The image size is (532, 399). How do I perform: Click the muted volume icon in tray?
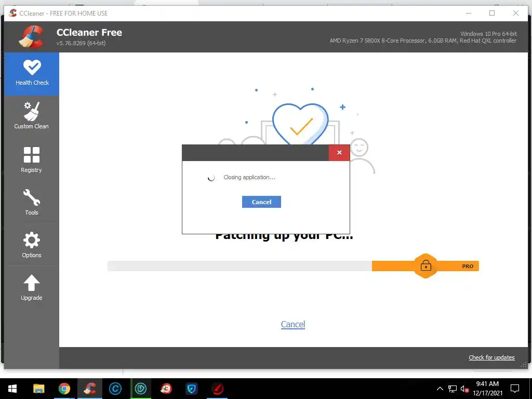[x=464, y=389]
